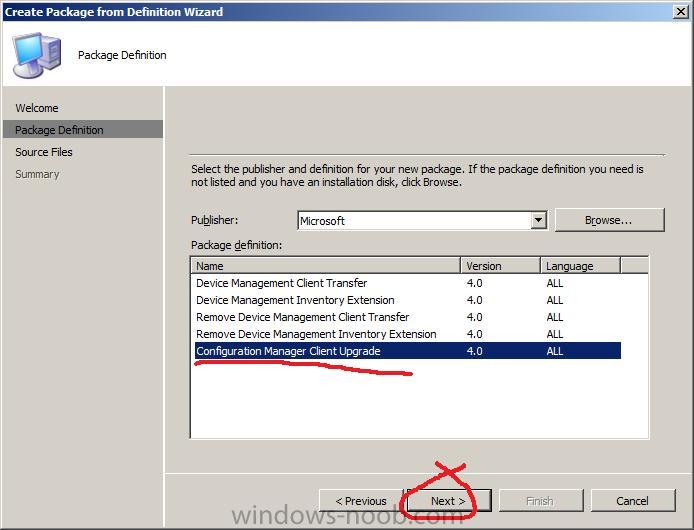Select Remove Device Management Inventory Extension
This screenshot has width=694, height=530.
[x=407, y=334]
